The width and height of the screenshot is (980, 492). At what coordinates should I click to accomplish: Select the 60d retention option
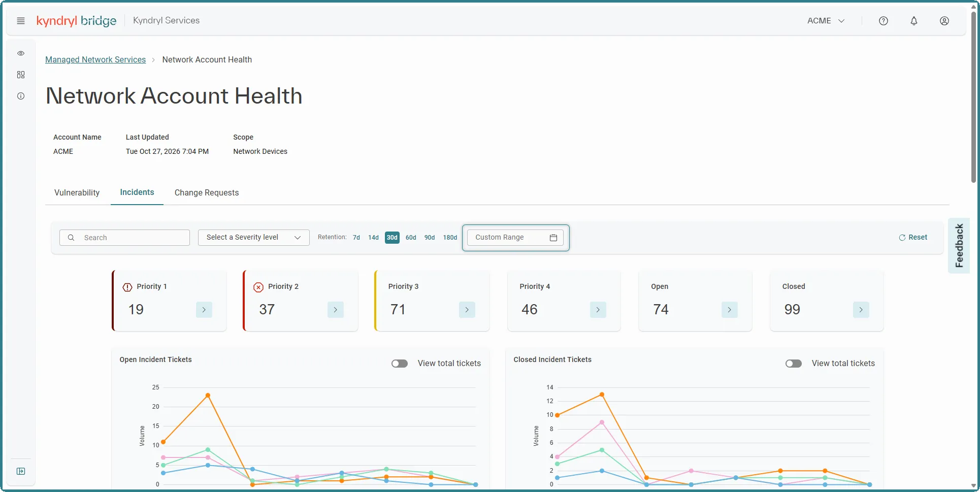[411, 238]
